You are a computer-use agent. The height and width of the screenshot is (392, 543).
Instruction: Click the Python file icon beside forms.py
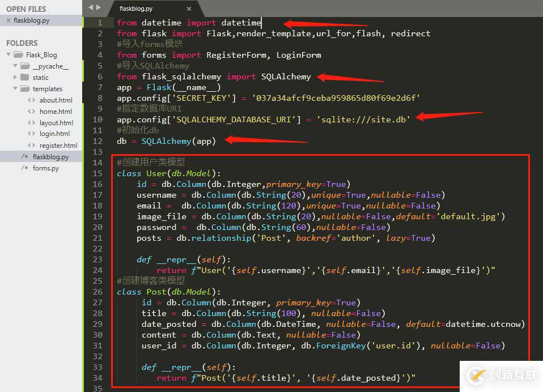pyautogui.click(x=24, y=168)
